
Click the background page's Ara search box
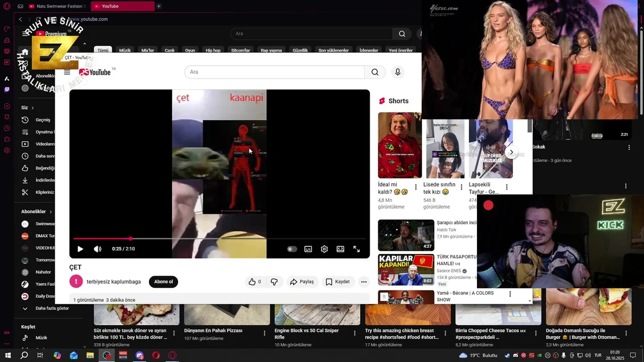pos(311,34)
